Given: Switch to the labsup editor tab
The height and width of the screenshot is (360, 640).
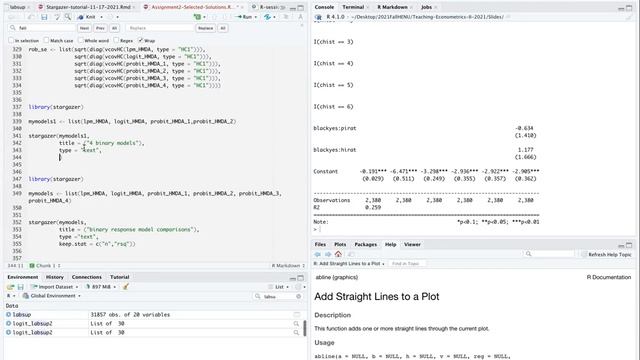Looking at the screenshot, I should click(x=17, y=7).
